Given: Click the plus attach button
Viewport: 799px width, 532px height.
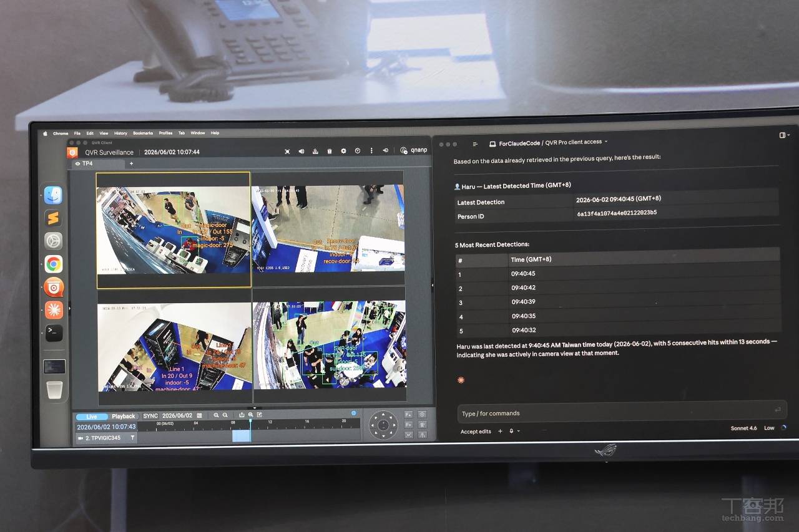Looking at the screenshot, I should (x=500, y=431).
